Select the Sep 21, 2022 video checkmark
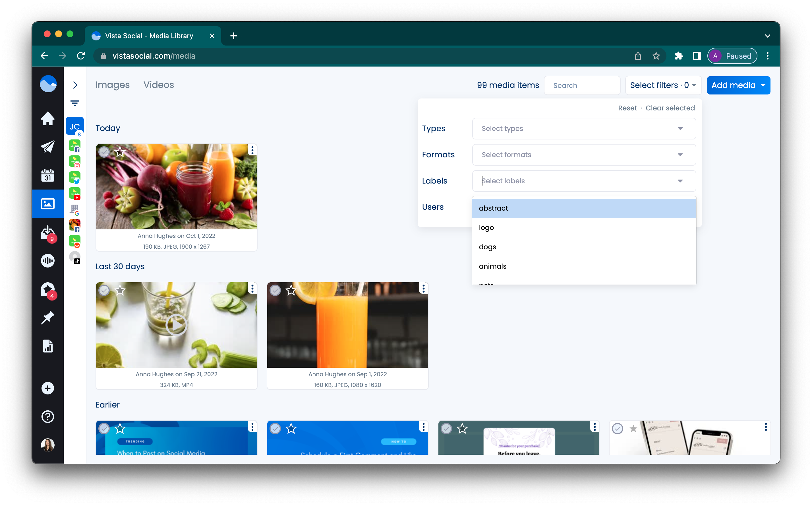This screenshot has width=812, height=506. point(104,290)
